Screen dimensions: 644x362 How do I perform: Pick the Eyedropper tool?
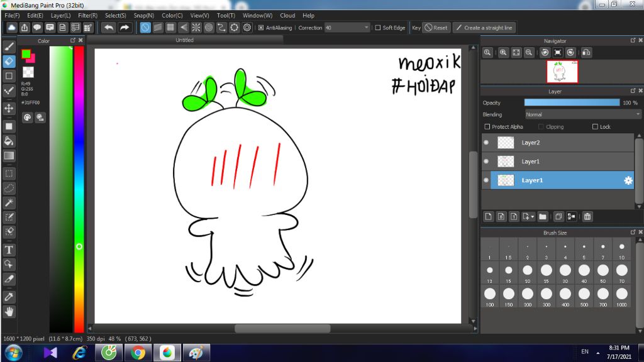[x=9, y=296]
